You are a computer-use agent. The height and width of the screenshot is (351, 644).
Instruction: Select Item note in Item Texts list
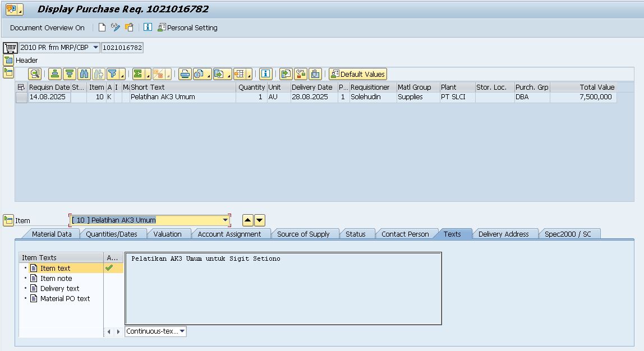tap(56, 278)
